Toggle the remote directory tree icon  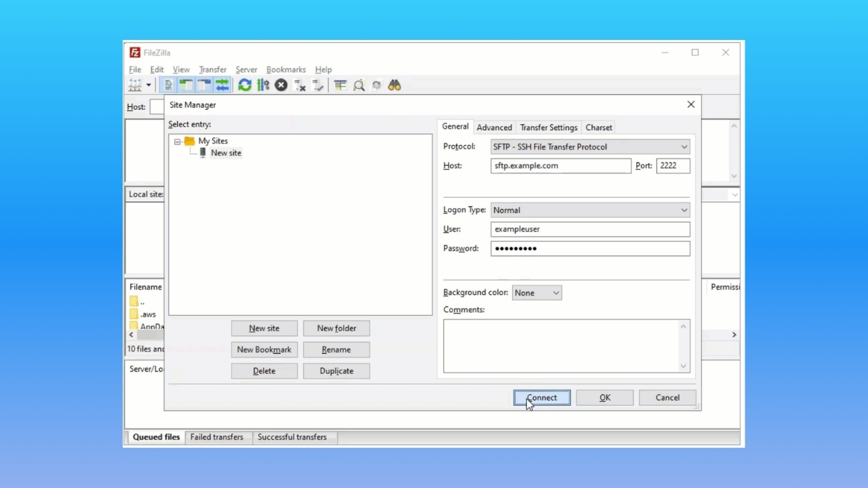coord(204,85)
